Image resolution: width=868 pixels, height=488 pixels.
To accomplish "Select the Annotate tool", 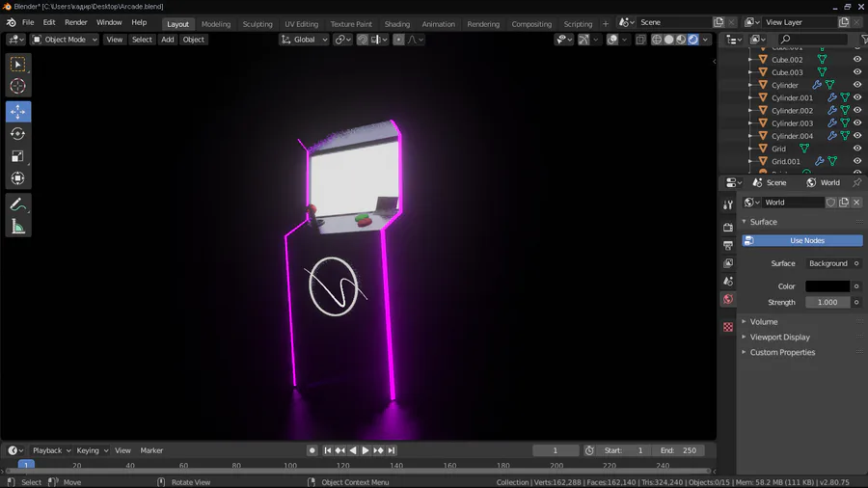I will pos(17,204).
